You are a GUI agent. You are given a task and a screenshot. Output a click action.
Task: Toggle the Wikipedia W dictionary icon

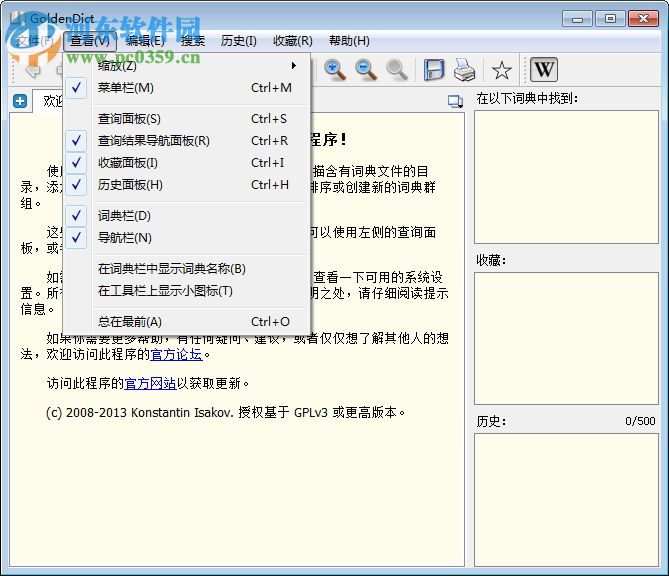click(544, 70)
